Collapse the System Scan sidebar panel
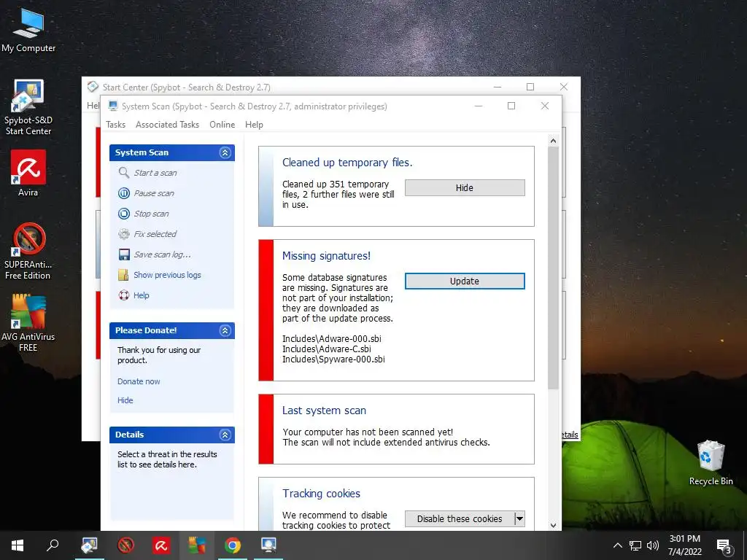Viewport: 747px width, 560px height. [225, 152]
